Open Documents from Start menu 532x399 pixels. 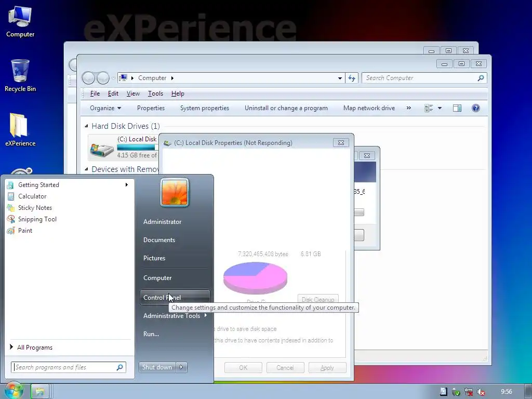pyautogui.click(x=159, y=240)
